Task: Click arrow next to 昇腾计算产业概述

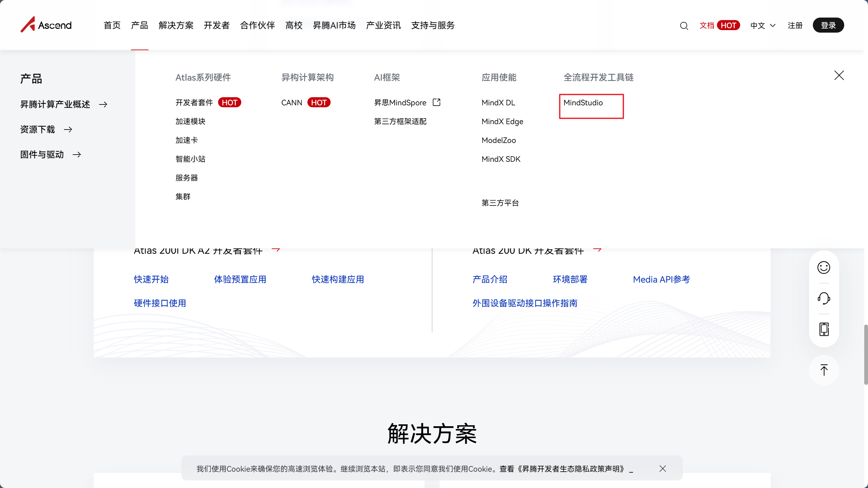Action: coord(103,104)
